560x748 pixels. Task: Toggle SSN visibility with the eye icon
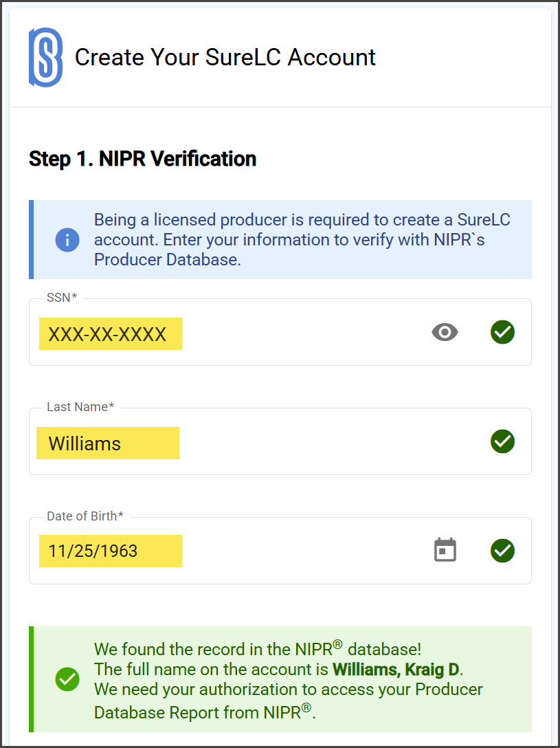(445, 333)
